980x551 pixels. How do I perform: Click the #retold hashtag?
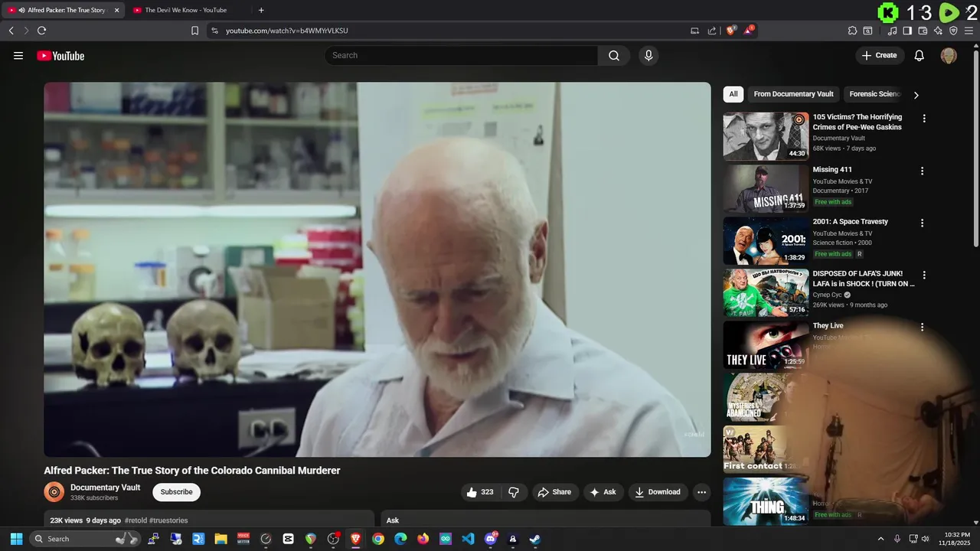tap(136, 520)
